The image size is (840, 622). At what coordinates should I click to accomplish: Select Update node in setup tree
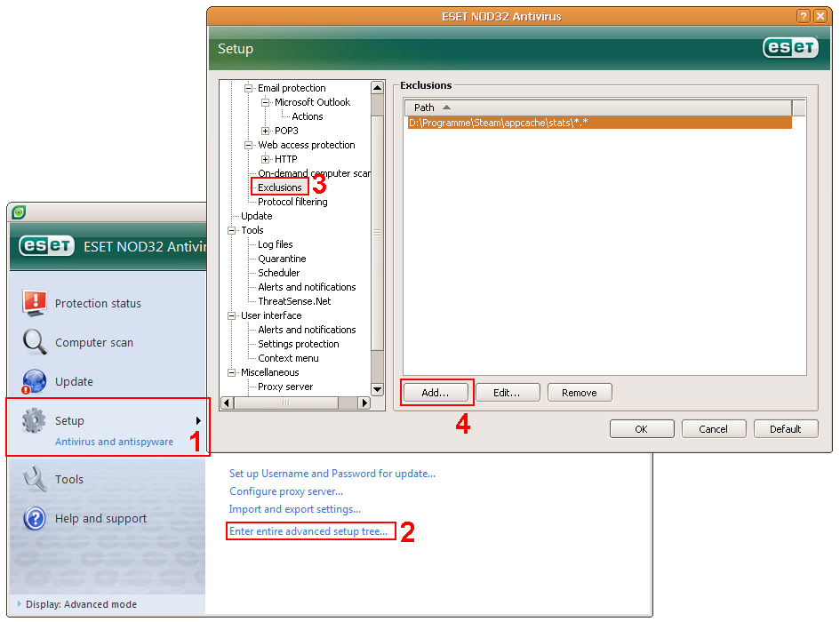pos(257,216)
